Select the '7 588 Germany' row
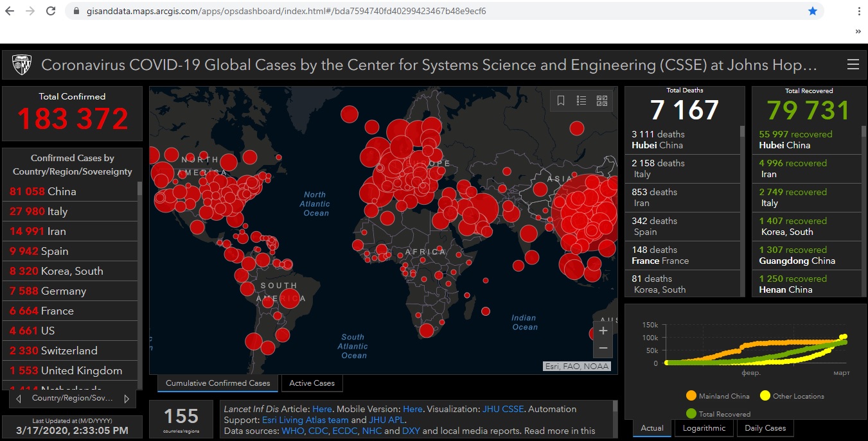 (x=70, y=291)
